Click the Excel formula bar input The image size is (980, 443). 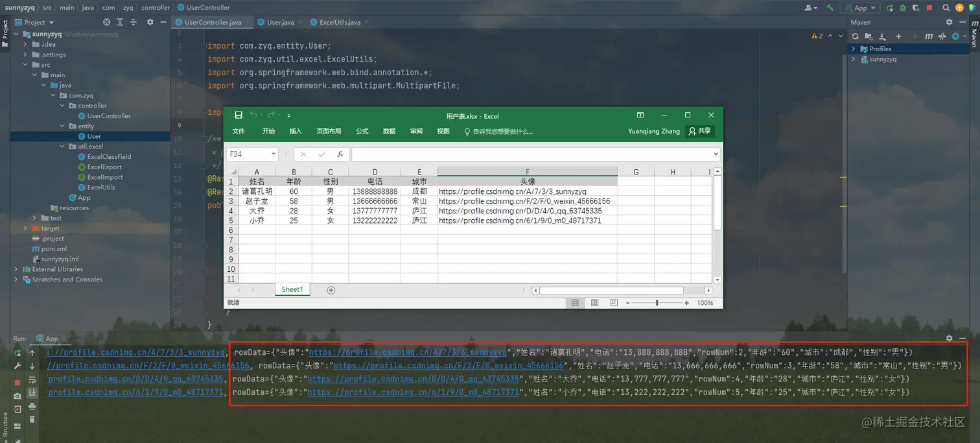531,154
